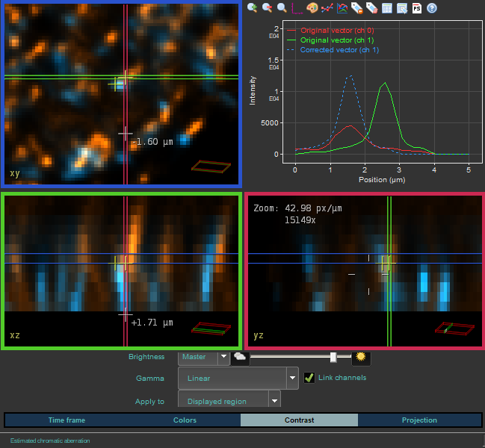
Task: Toggle Corrected vector (ch 1) legend entry
Action: (x=339, y=50)
